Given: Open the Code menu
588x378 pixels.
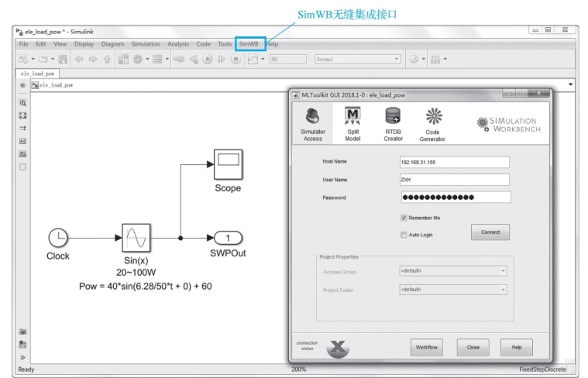Looking at the screenshot, I should click(x=203, y=44).
